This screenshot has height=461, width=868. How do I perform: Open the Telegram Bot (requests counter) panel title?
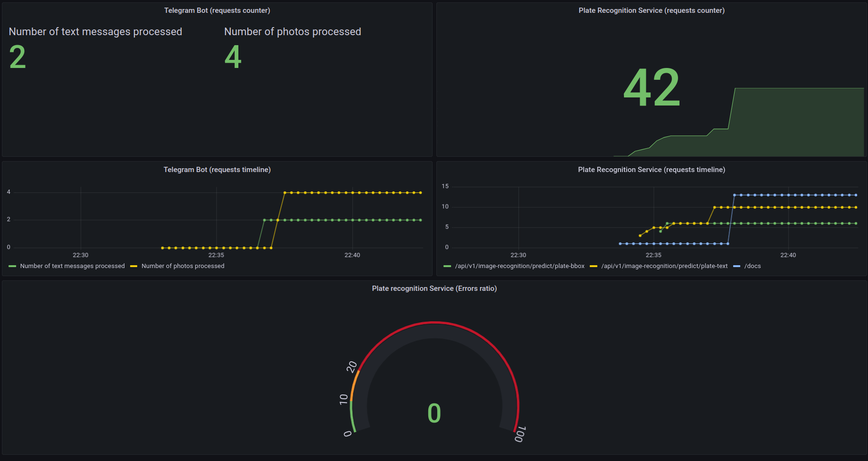click(217, 10)
